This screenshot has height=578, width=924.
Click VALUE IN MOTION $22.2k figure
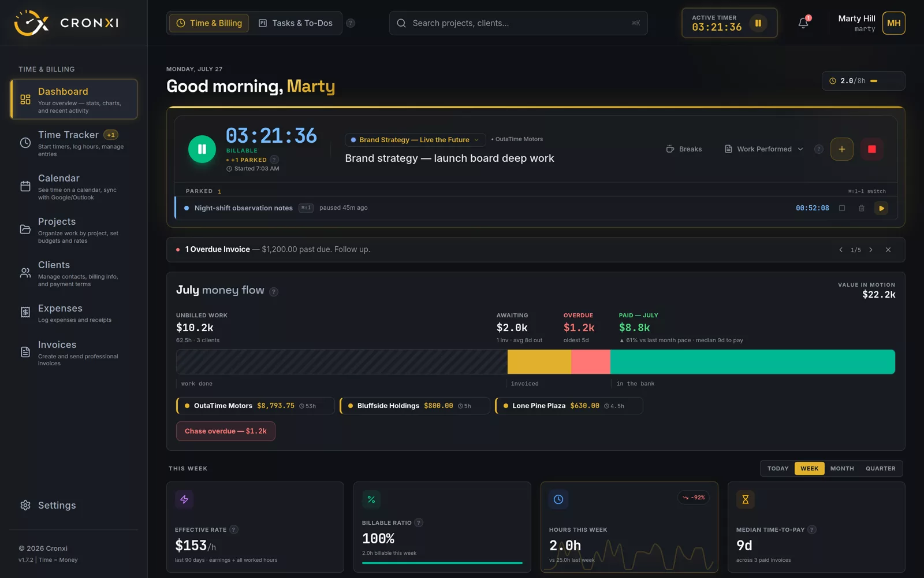click(878, 295)
